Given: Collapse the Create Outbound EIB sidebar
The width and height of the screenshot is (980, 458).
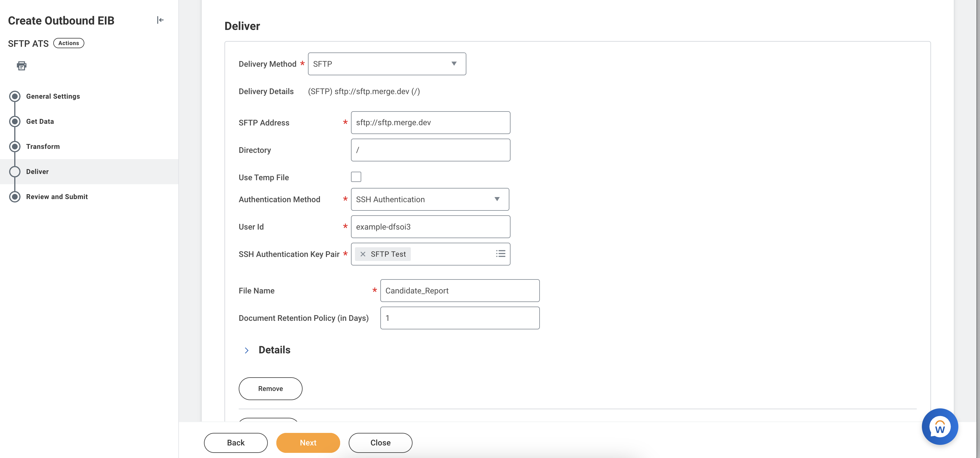Looking at the screenshot, I should [x=160, y=20].
